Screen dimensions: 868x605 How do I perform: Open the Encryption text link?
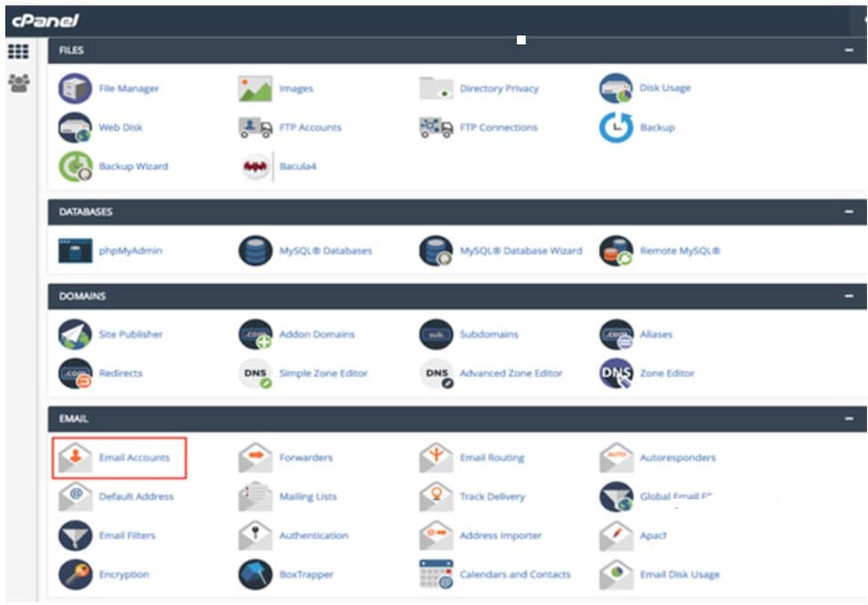pyautogui.click(x=124, y=575)
